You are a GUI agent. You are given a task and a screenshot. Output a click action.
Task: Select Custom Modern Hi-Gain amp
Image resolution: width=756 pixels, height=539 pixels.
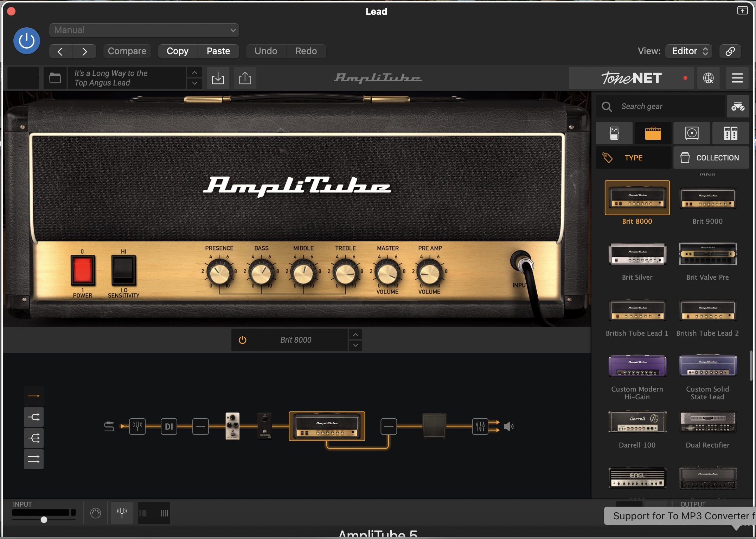(x=637, y=366)
